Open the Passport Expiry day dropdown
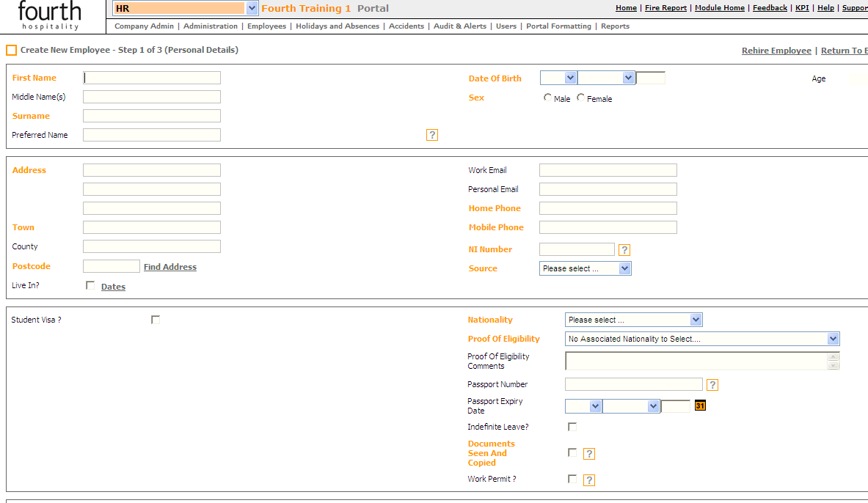This screenshot has height=503, width=868. click(x=583, y=406)
